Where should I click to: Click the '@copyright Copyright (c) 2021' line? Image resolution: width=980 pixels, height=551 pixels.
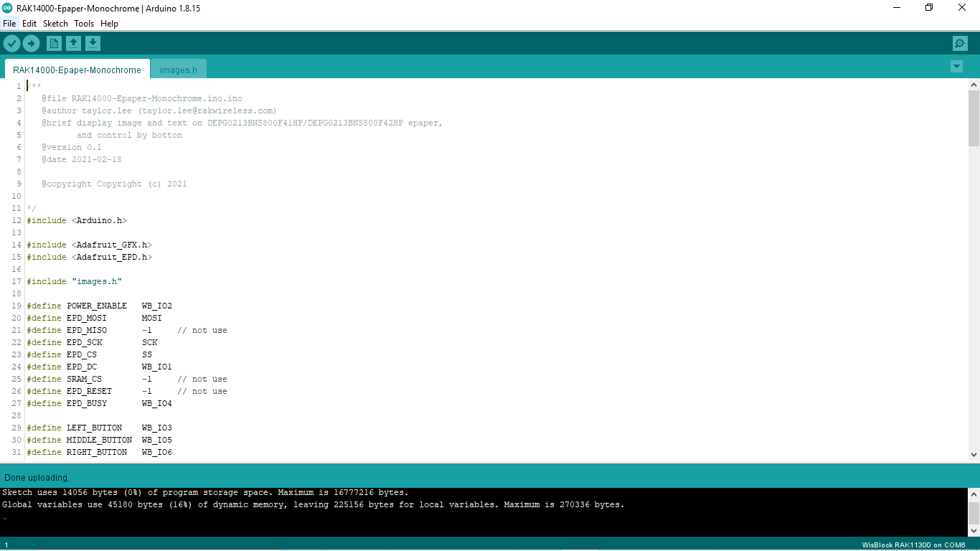114,184
